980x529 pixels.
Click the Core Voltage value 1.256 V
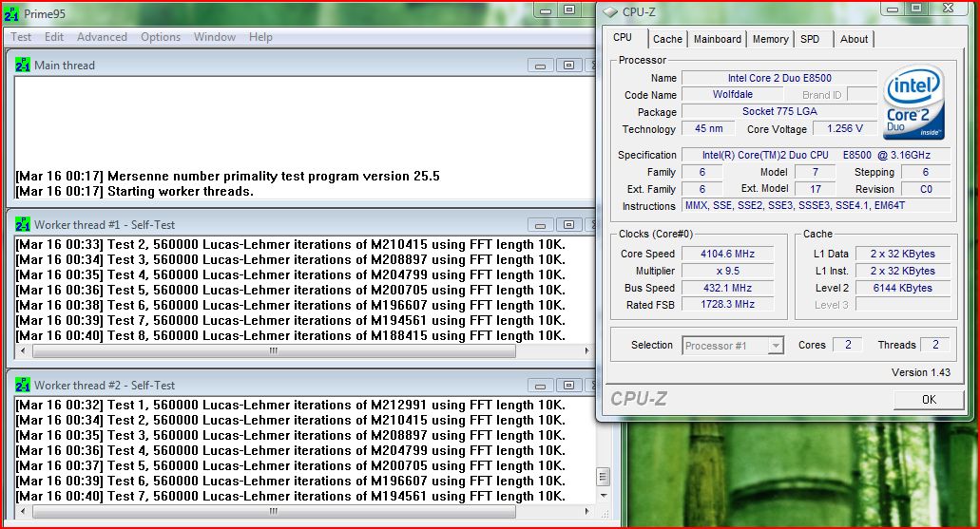click(844, 128)
